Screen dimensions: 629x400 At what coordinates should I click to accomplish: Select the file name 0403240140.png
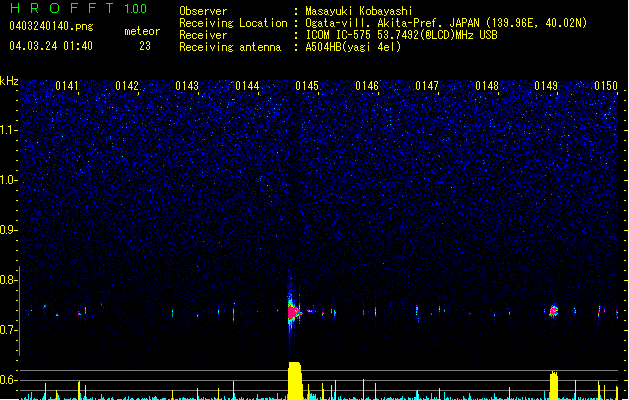51,27
